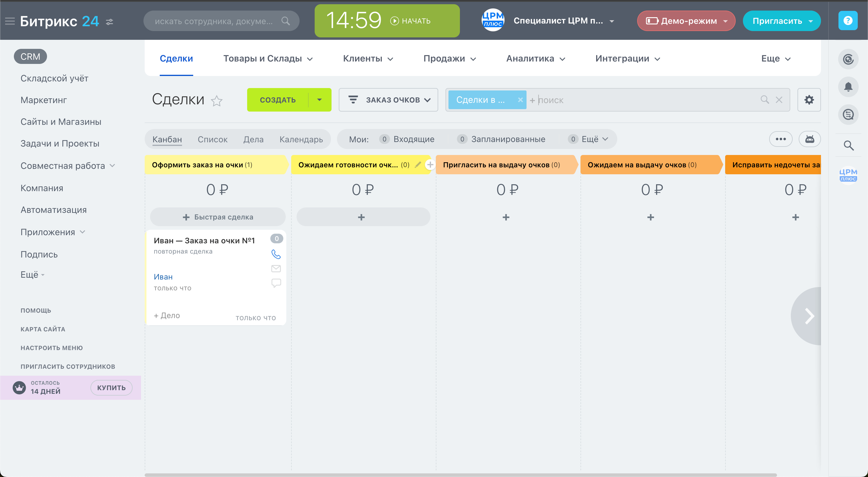
Task: Remove the Сделки в... filter chip
Action: click(x=520, y=100)
